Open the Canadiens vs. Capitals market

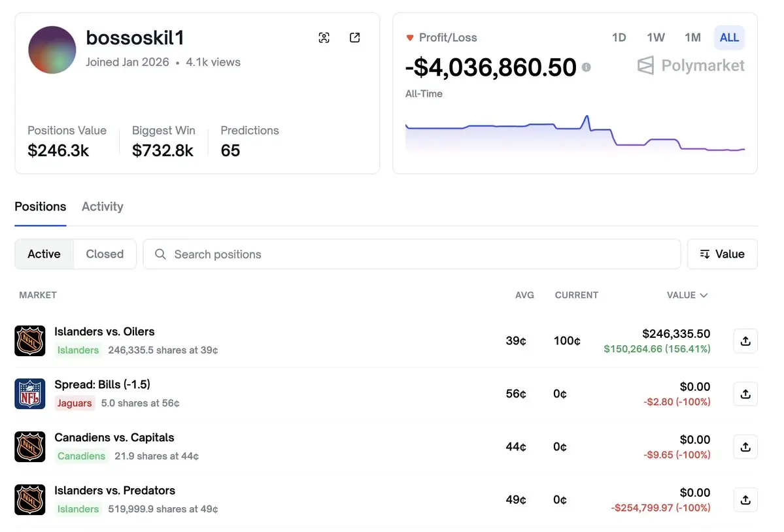tap(114, 437)
